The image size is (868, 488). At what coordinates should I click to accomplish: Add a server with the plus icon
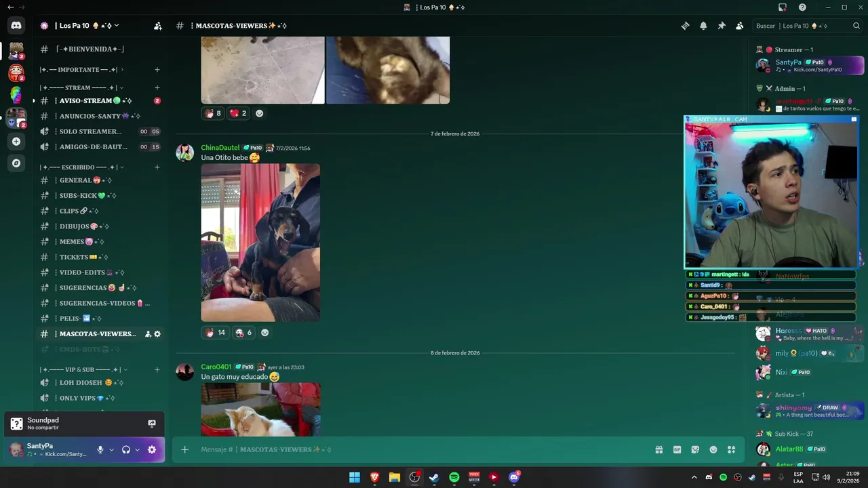pyautogui.click(x=16, y=142)
